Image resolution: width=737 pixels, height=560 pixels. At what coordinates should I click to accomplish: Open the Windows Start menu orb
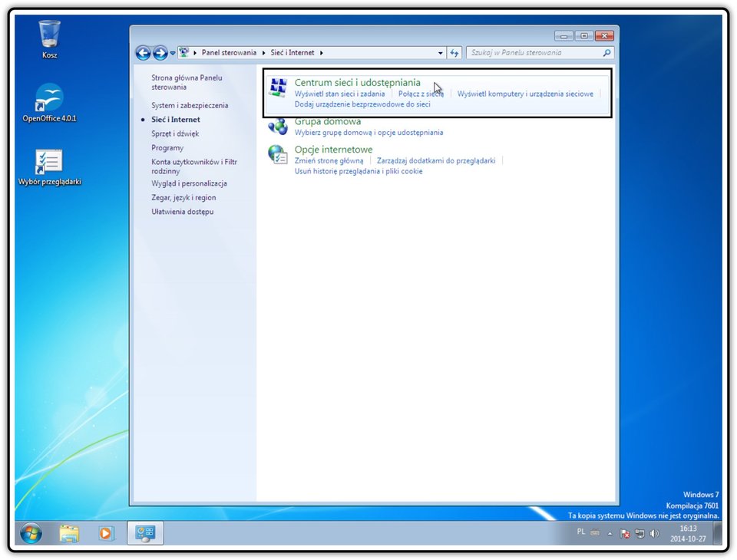[x=31, y=533]
